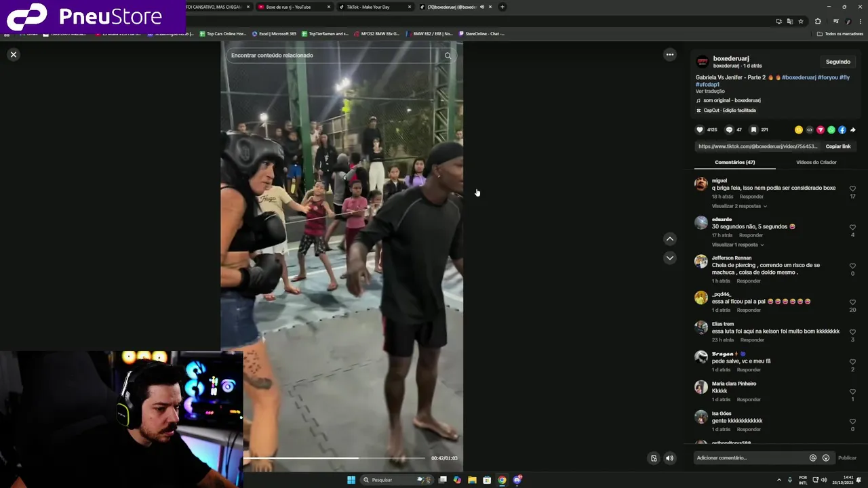Seek on the video progress bar
Image resolution: width=868 pixels, height=488 pixels.
coord(336,458)
